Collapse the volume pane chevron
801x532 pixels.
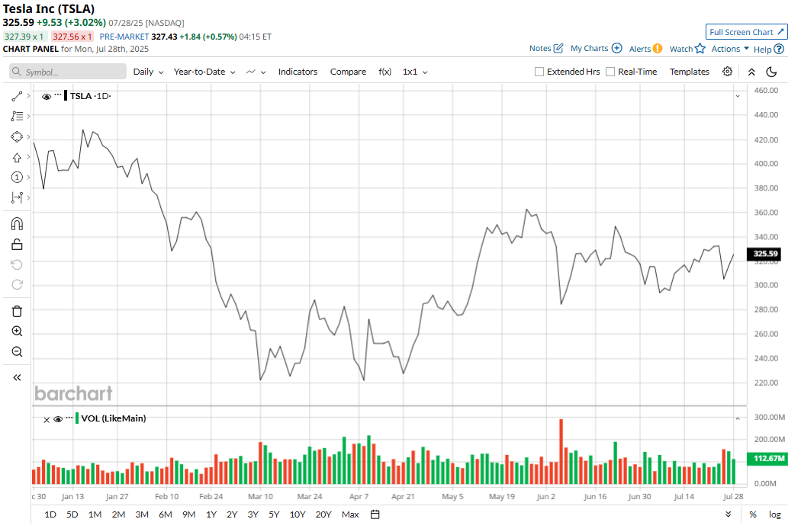coord(738,418)
